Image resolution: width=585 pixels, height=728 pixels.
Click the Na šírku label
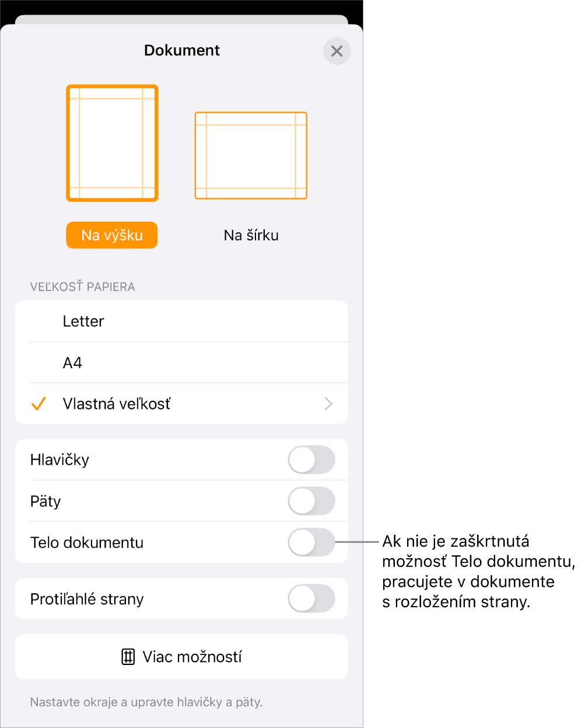(251, 235)
